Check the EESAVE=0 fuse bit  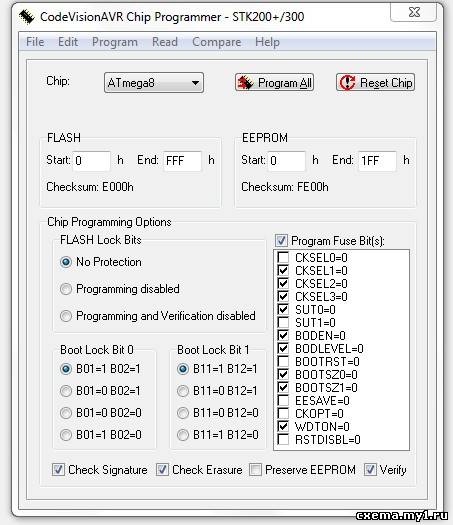point(283,400)
